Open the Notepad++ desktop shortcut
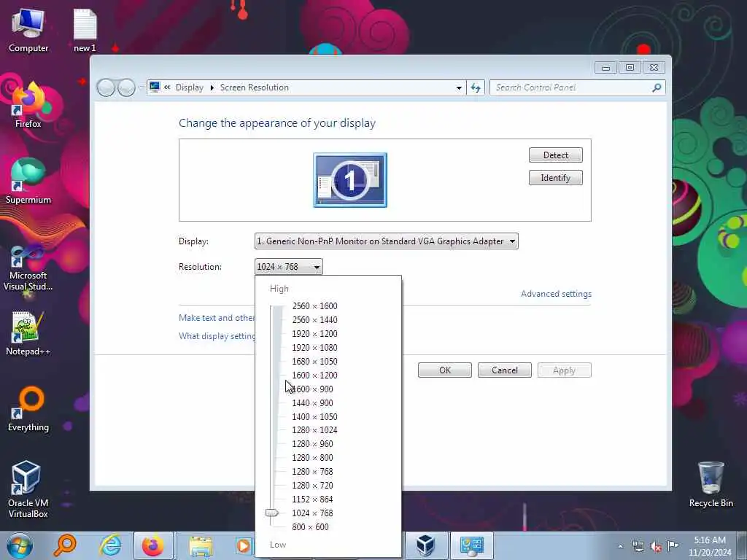The height and width of the screenshot is (560, 747). [x=28, y=333]
